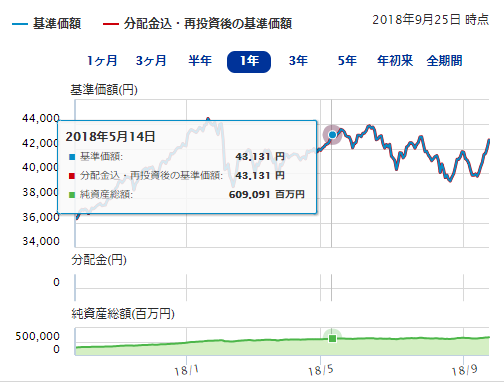
Task: Show the 年初来 year-to-date range
Action: pyautogui.click(x=395, y=61)
